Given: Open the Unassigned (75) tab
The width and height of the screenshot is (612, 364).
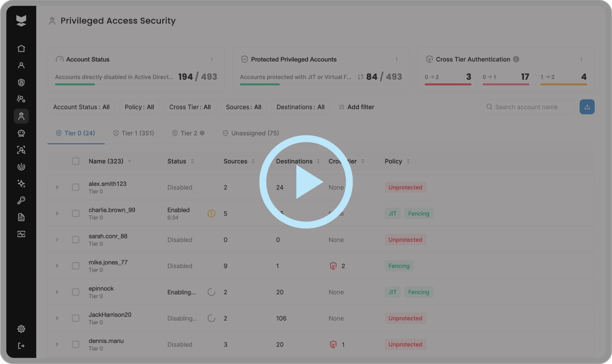Looking at the screenshot, I should (251, 133).
